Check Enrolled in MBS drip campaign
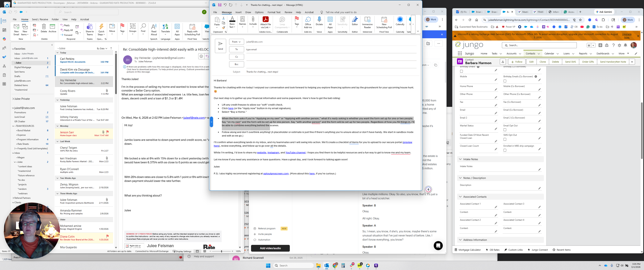 click(x=505, y=150)
